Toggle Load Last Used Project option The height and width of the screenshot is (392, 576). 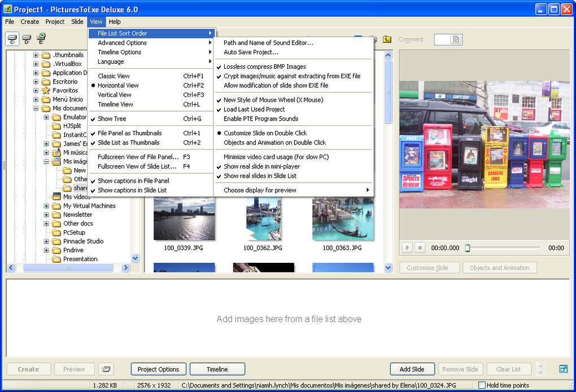294,109
